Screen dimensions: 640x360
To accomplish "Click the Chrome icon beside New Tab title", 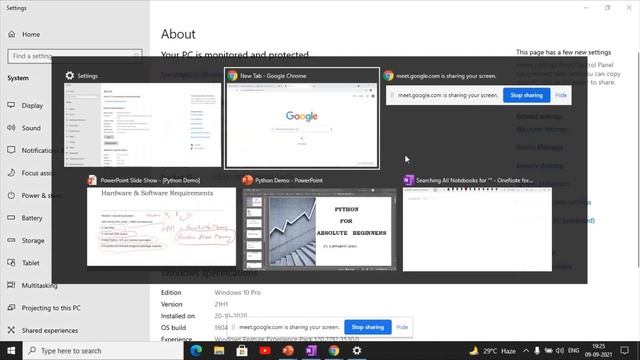I will 233,76.
